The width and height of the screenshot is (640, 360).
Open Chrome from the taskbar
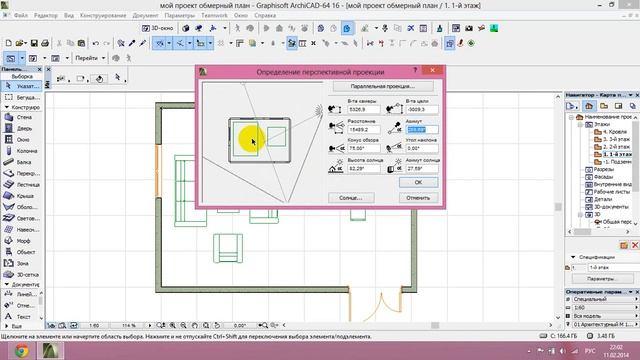pyautogui.click(x=21, y=351)
